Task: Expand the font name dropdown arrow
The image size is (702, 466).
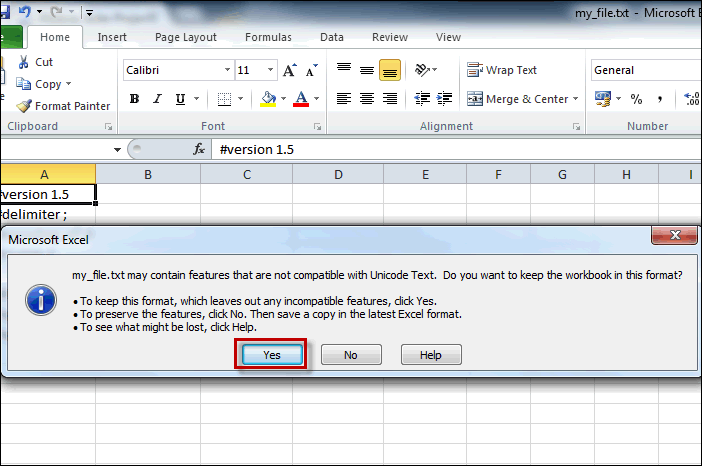Action: [227, 70]
